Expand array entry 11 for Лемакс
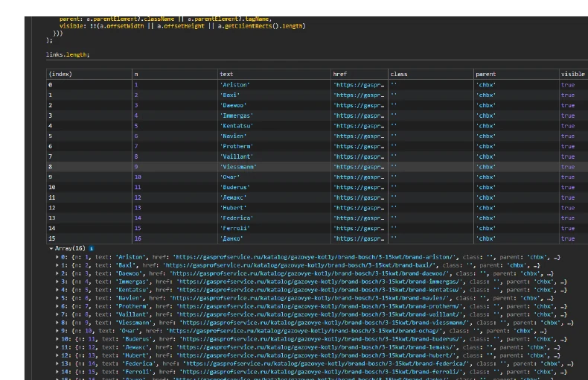Screen dimensions: 588x380 (x=57, y=347)
